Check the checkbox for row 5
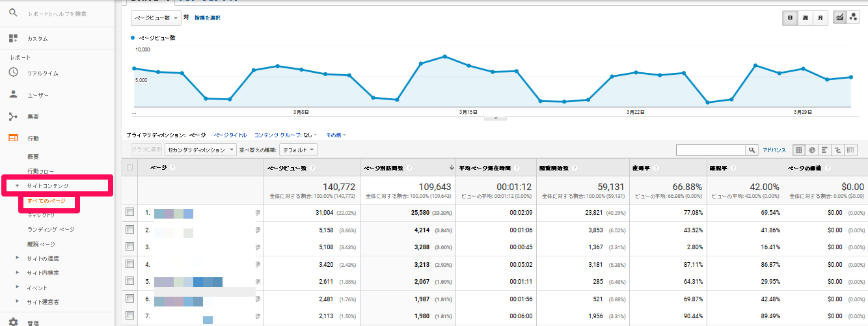 130,281
